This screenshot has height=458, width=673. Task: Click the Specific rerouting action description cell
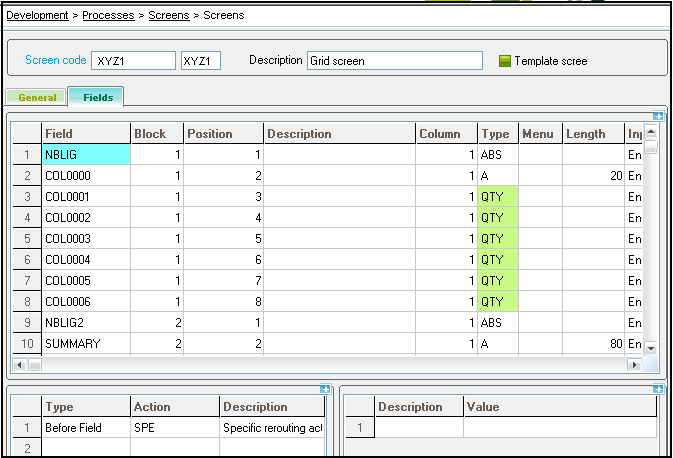coord(272,428)
